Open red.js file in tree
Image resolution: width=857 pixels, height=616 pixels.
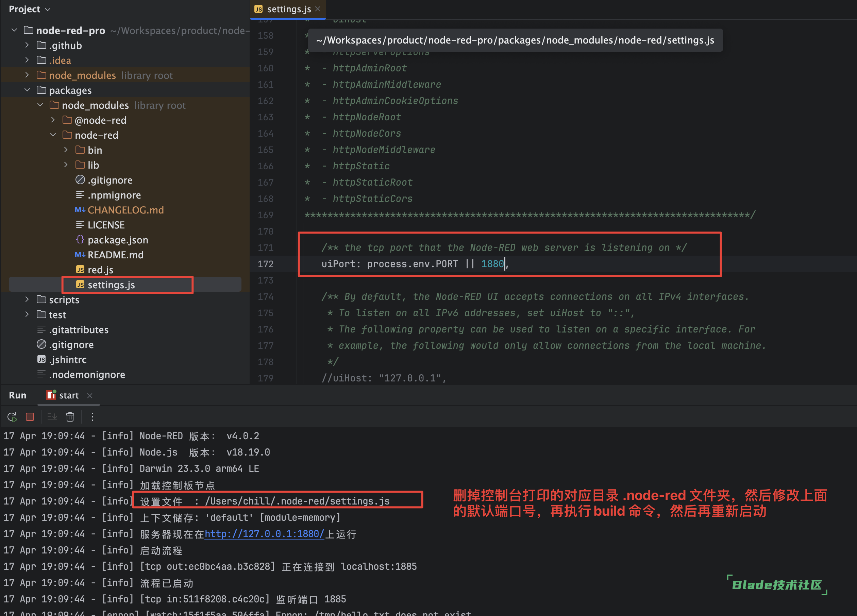(100, 270)
